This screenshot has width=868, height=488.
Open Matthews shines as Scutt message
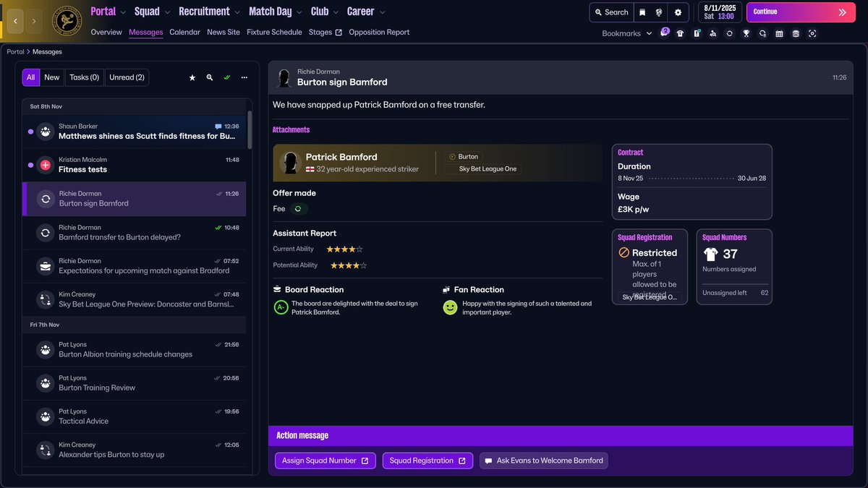point(135,132)
